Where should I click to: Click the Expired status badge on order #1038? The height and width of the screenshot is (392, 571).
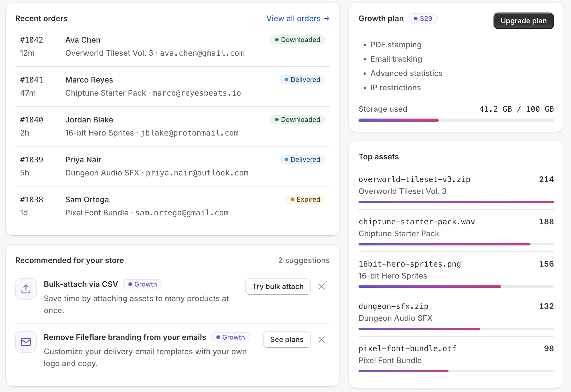305,199
